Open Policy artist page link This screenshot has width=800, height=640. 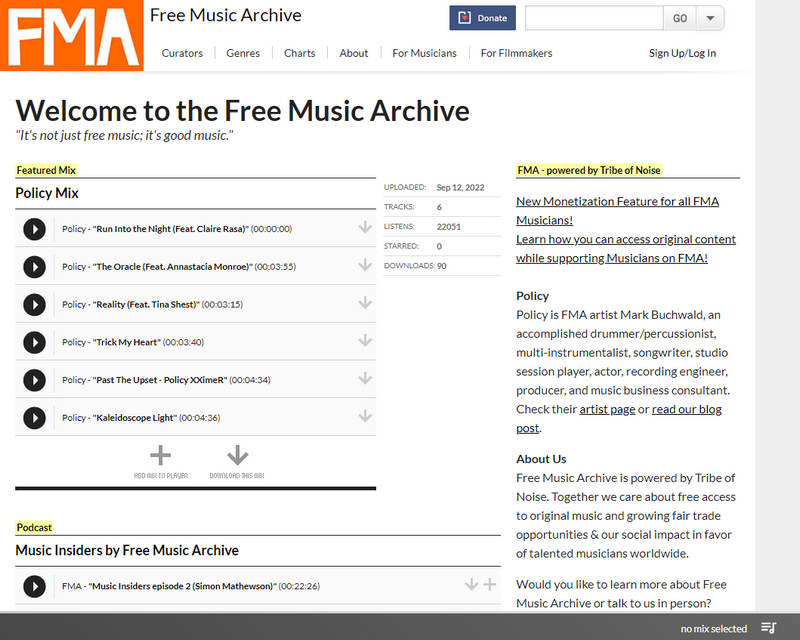tap(607, 409)
